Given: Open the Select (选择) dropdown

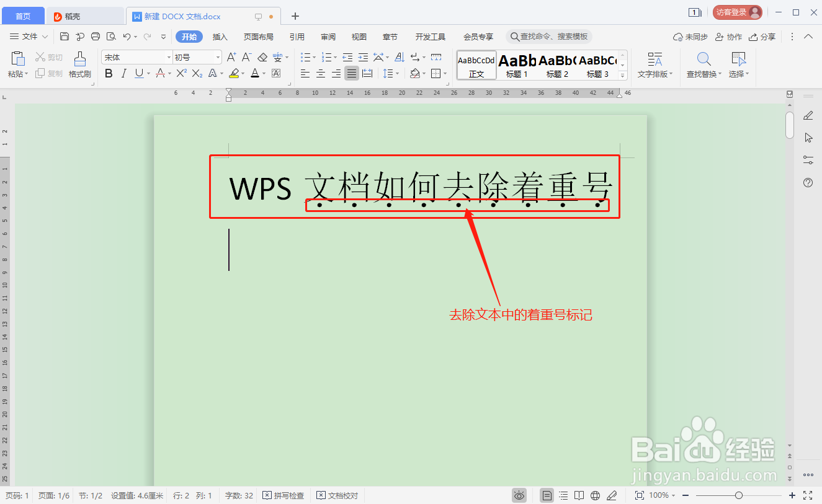Looking at the screenshot, I should coord(738,74).
